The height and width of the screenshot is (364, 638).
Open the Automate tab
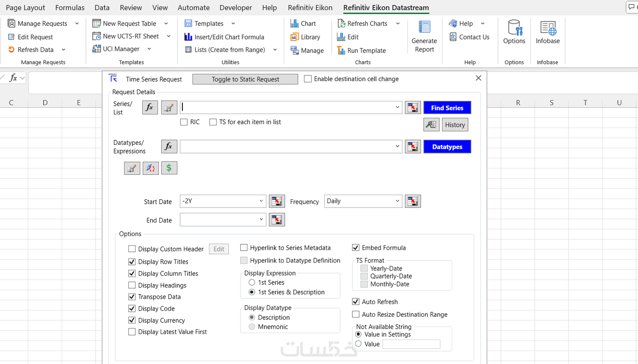(194, 8)
